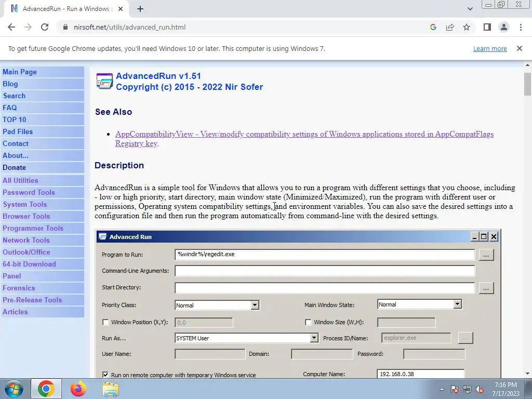Viewport: 532px width, 399px height.
Task: Open the Articles sidebar link
Action: point(15,312)
